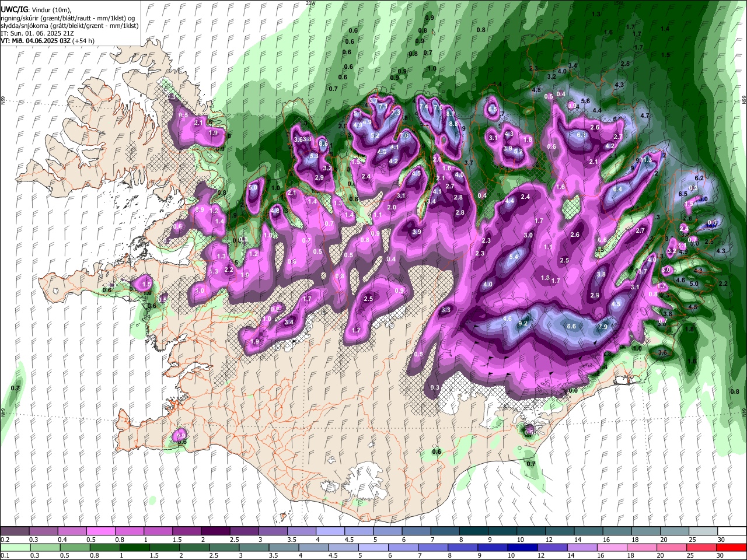Click the 20W longitude label at the map top
Screen dimensions: 747x560
tap(310, 3)
